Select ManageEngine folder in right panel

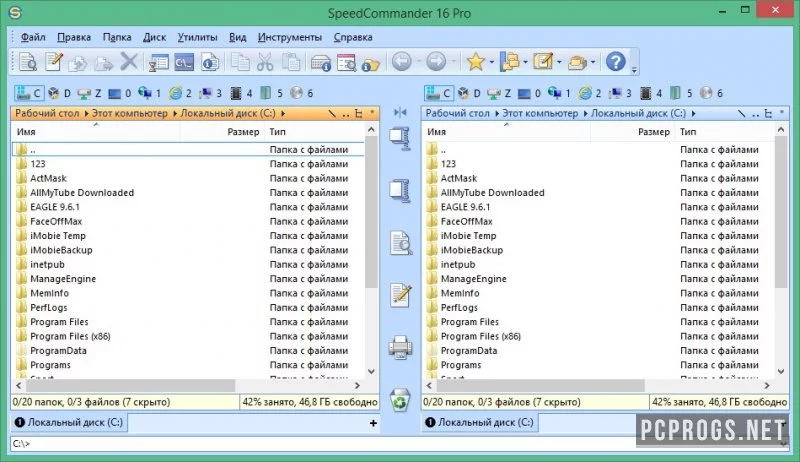[x=473, y=279]
